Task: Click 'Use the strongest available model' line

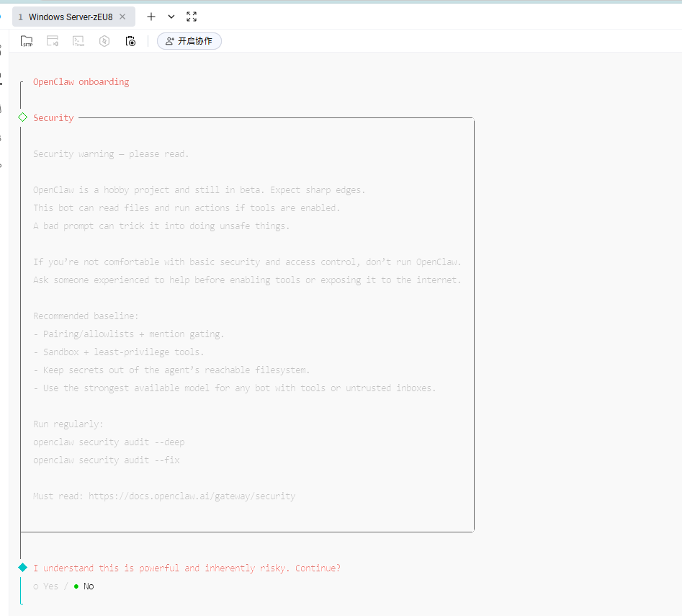Action: [235, 388]
